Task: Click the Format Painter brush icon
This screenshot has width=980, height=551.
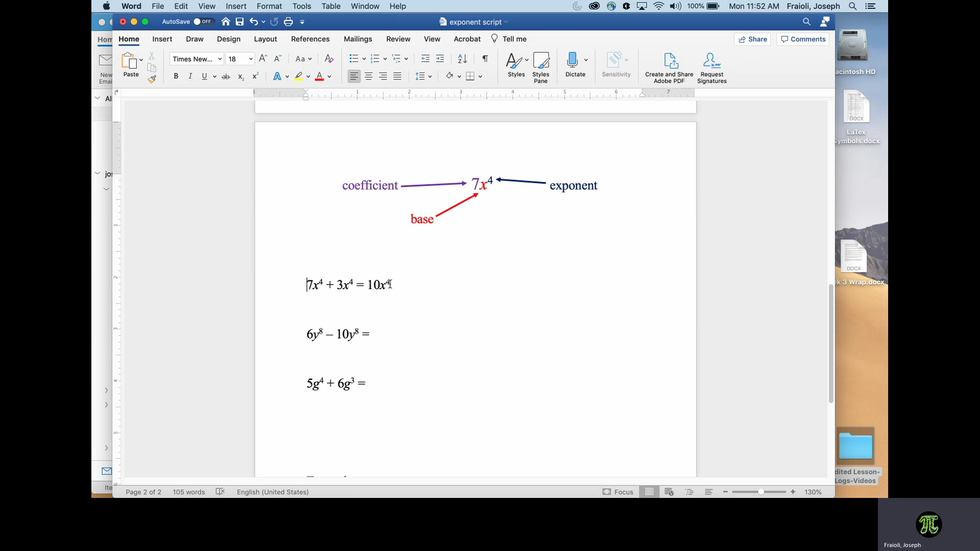Action: pos(152,79)
